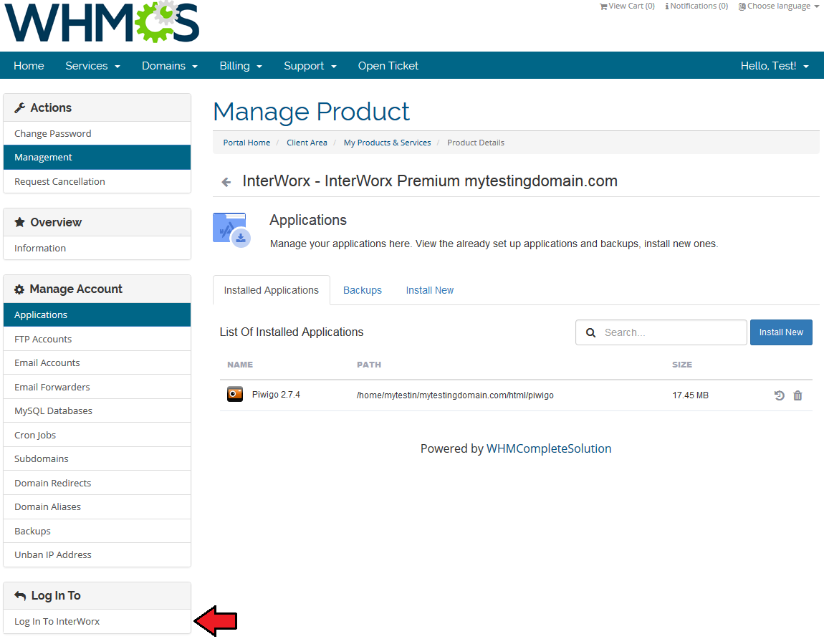Open Unban IP Address
Viewport: 824px width, 644px height.
97,554
